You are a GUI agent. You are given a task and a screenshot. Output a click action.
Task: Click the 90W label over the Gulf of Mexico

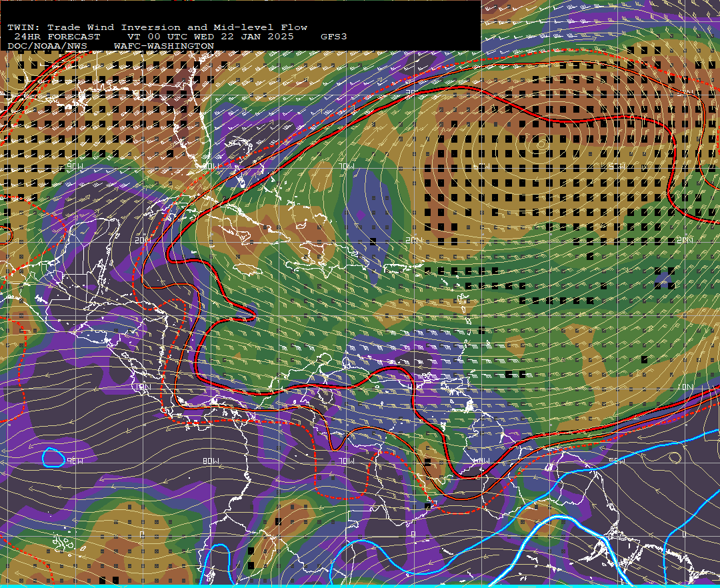point(75,166)
